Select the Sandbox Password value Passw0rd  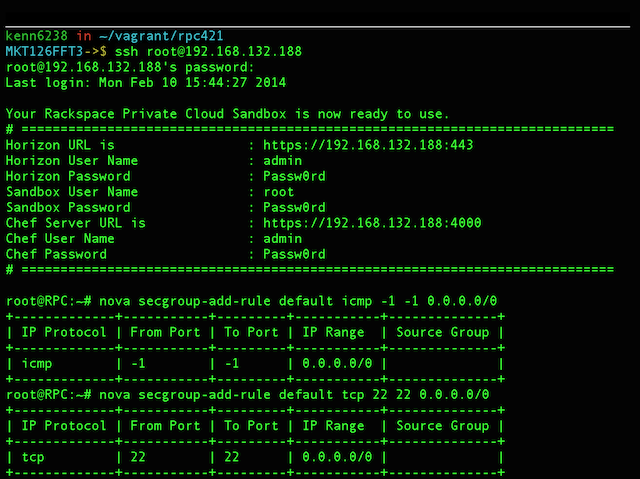294,208
